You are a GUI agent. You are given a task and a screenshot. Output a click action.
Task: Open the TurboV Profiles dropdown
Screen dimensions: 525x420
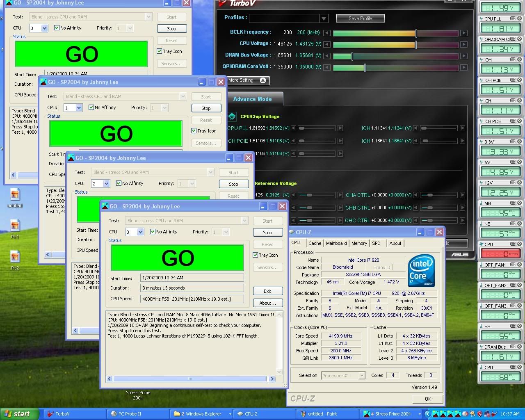click(324, 18)
